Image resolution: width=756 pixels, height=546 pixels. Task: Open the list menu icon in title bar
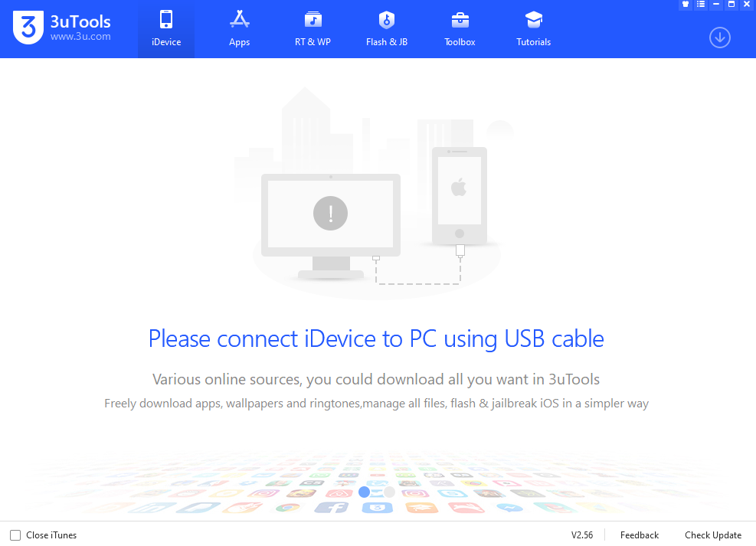[x=701, y=5]
